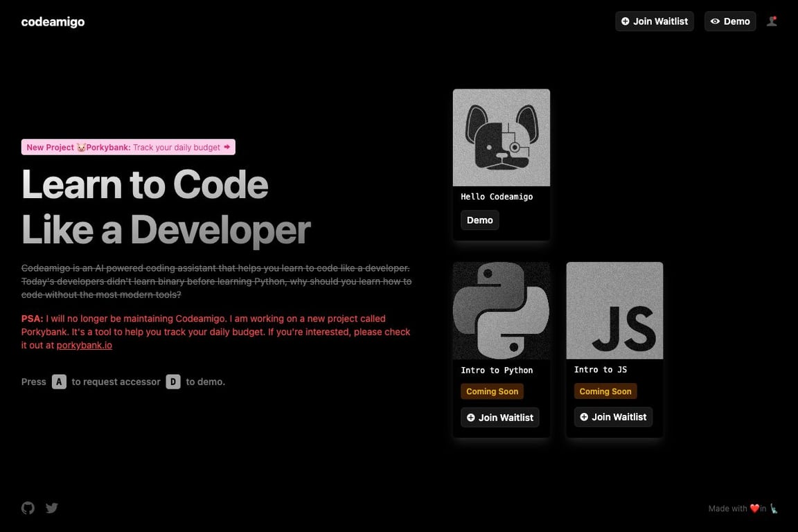Click the Learn to Code heading
Viewport: 798px width, 532px height.
(x=145, y=184)
